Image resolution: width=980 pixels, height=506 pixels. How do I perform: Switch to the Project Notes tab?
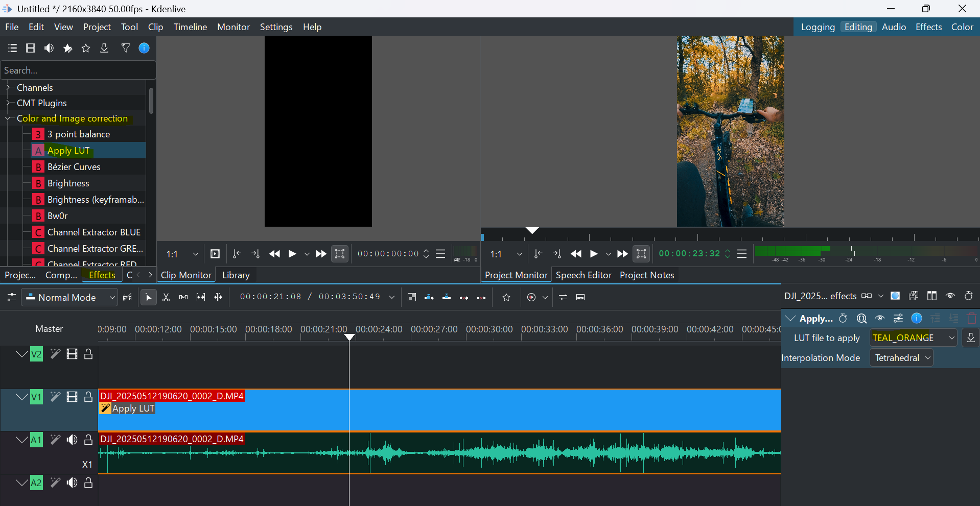click(647, 275)
